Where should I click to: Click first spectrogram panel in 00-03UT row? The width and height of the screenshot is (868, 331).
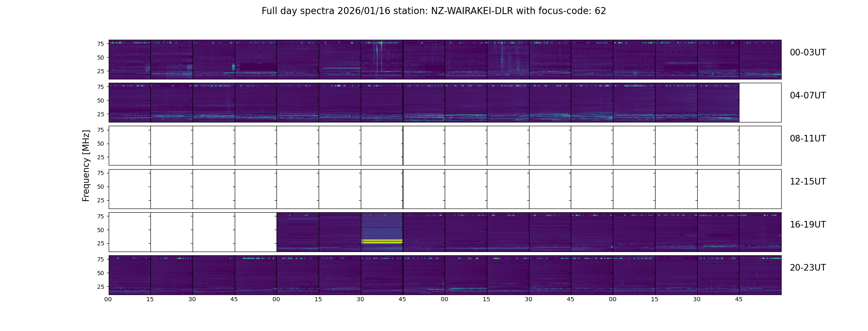coord(130,60)
